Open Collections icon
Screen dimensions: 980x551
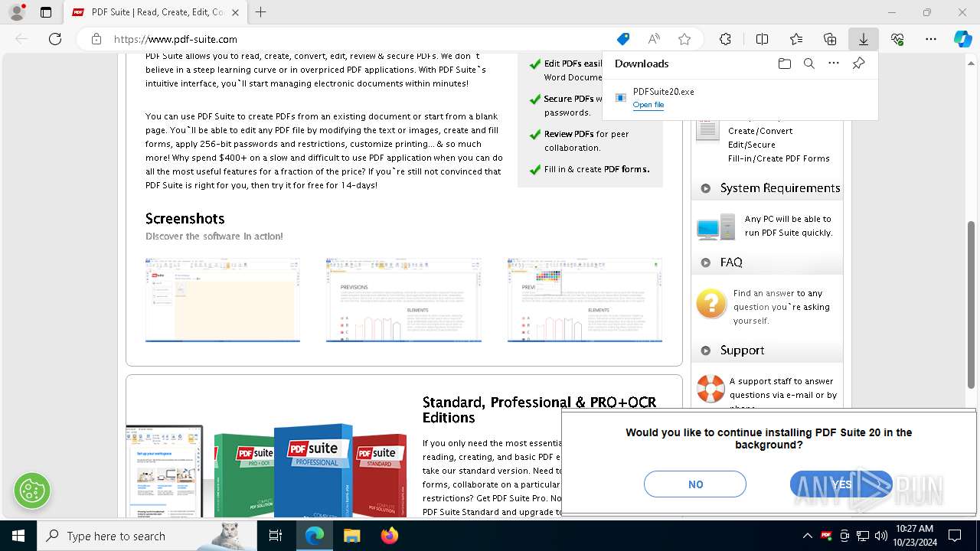pos(830,39)
